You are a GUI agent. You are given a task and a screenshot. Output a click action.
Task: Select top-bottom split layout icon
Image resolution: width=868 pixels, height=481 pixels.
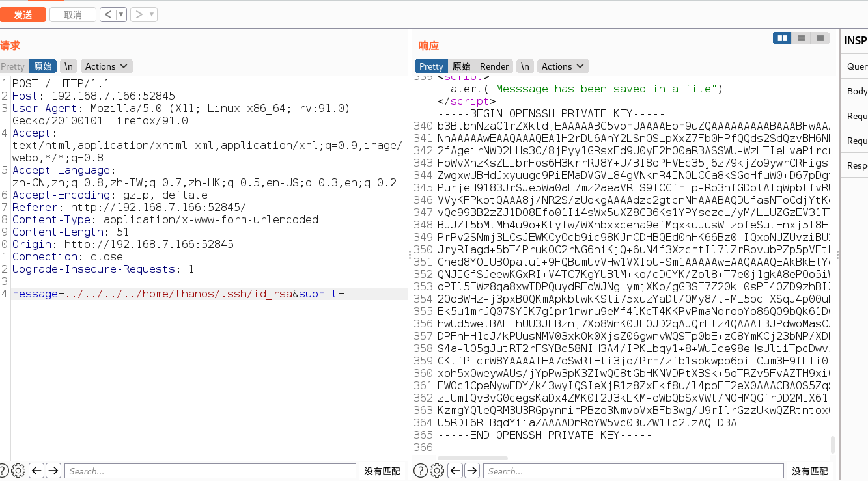click(x=801, y=38)
